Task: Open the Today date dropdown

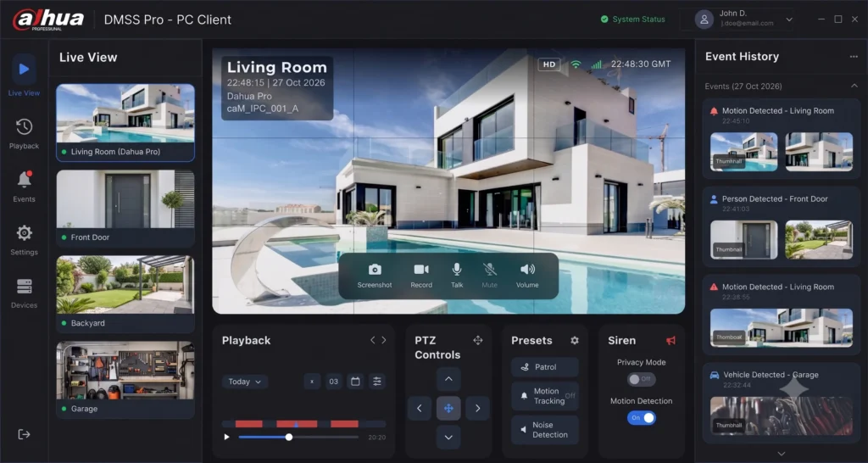Action: tap(245, 382)
